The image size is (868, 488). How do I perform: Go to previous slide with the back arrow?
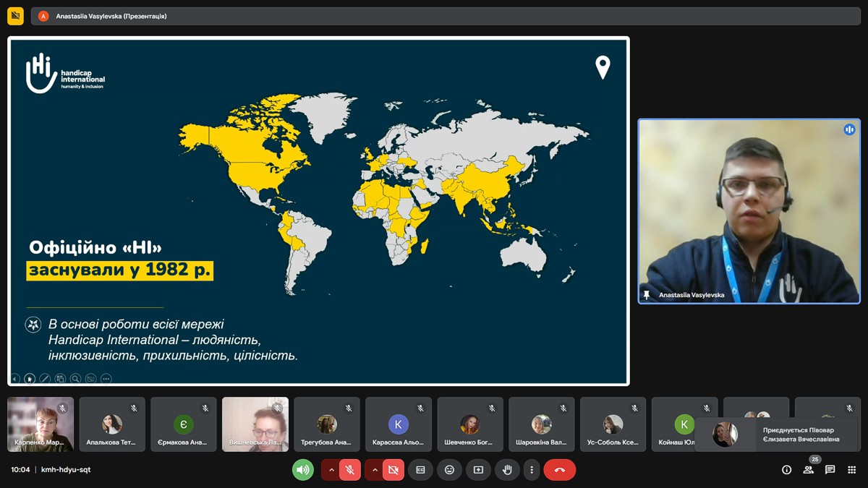point(15,378)
